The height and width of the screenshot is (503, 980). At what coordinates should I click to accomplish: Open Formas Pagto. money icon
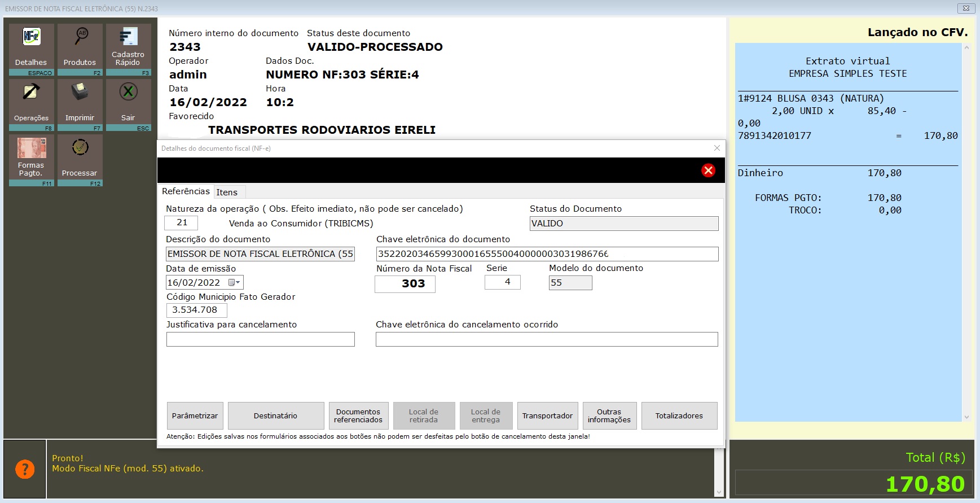point(32,148)
